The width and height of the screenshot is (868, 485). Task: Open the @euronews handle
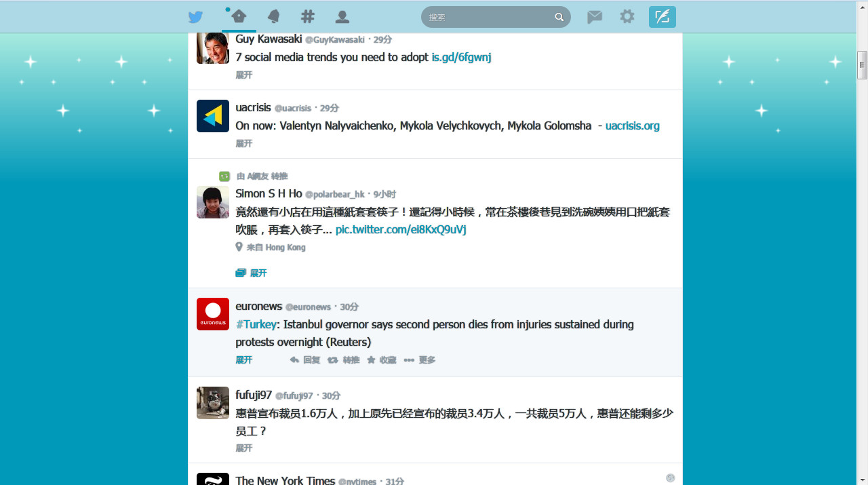pyautogui.click(x=308, y=307)
